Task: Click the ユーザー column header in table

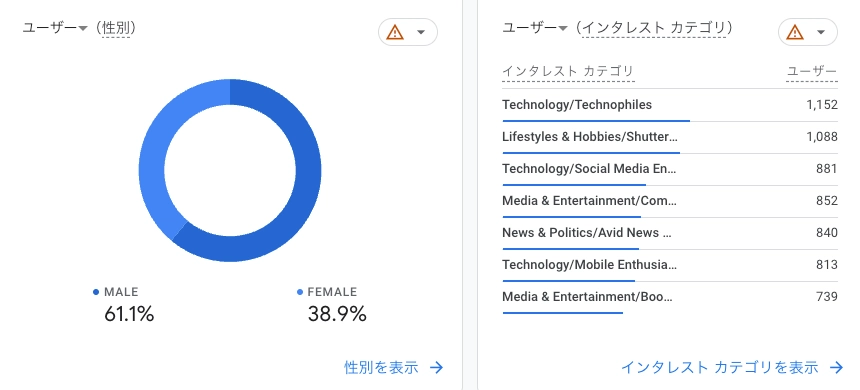Action: pyautogui.click(x=812, y=71)
